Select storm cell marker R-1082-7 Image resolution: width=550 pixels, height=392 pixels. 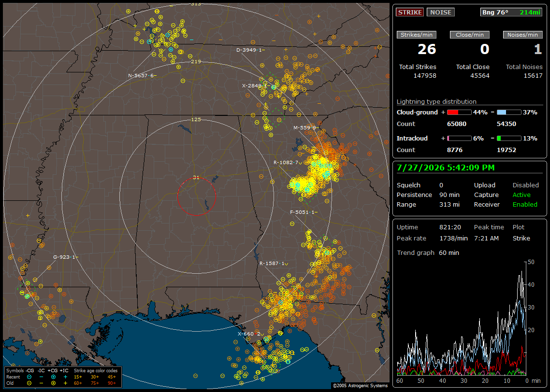(x=288, y=163)
